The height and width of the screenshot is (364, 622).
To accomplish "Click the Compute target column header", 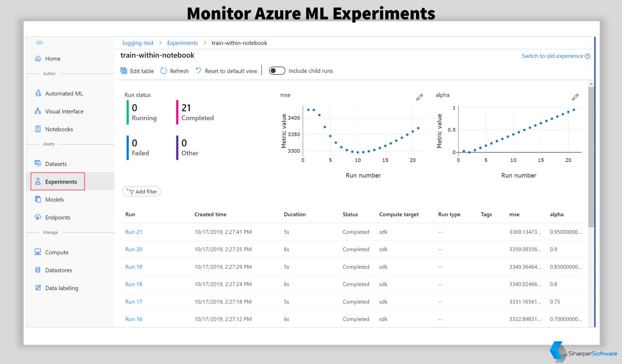I will point(399,215).
